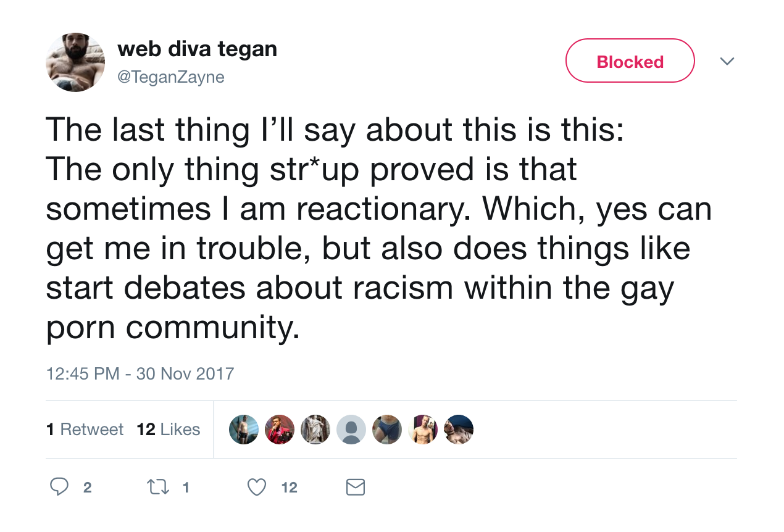Click the third liker avatar with statue
The image size is (784, 532).
315,430
